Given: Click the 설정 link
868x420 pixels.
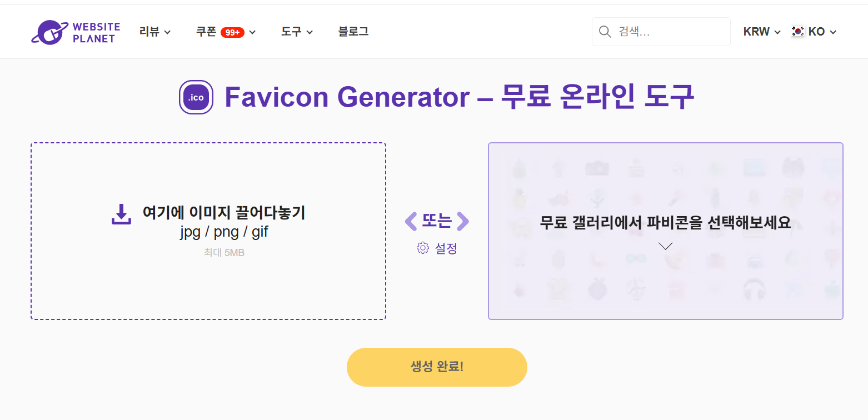Looking at the screenshot, I should [446, 248].
